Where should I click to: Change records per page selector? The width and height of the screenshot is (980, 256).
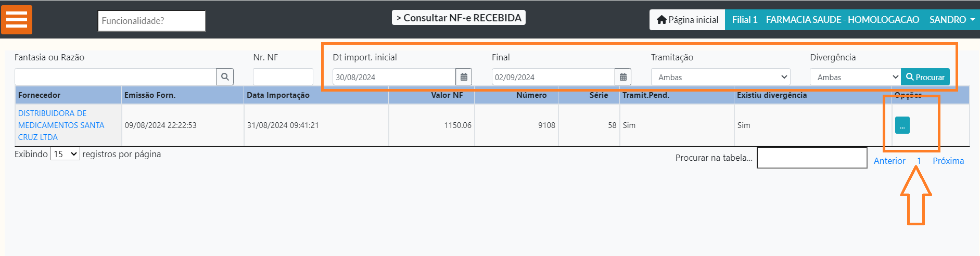(x=65, y=154)
